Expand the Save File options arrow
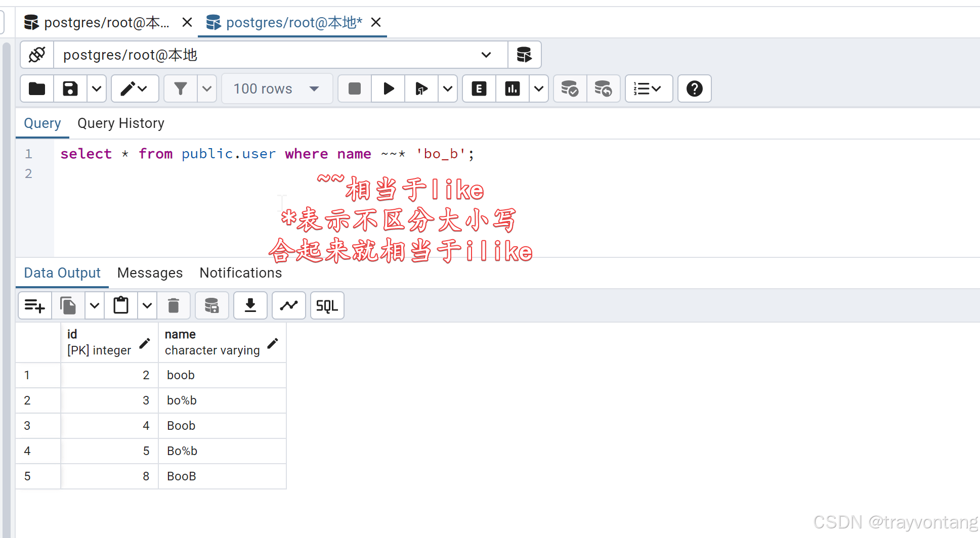This screenshot has width=980, height=538. [96, 89]
